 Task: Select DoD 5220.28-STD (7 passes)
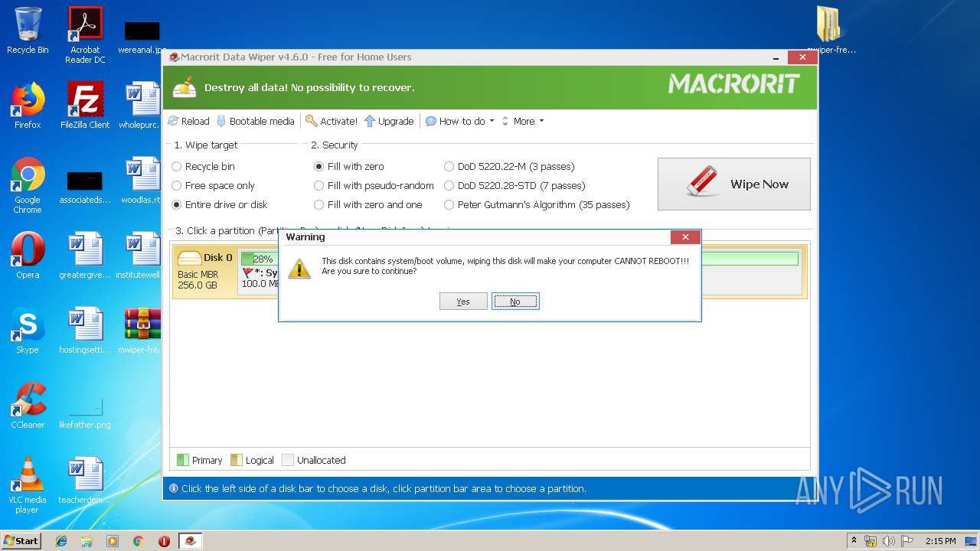tap(514, 185)
